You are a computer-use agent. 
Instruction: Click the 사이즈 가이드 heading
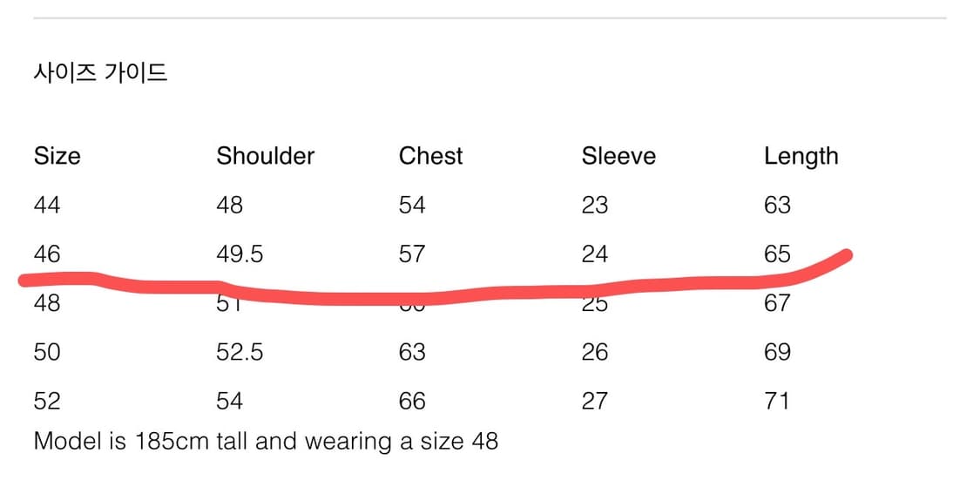pyautogui.click(x=100, y=74)
